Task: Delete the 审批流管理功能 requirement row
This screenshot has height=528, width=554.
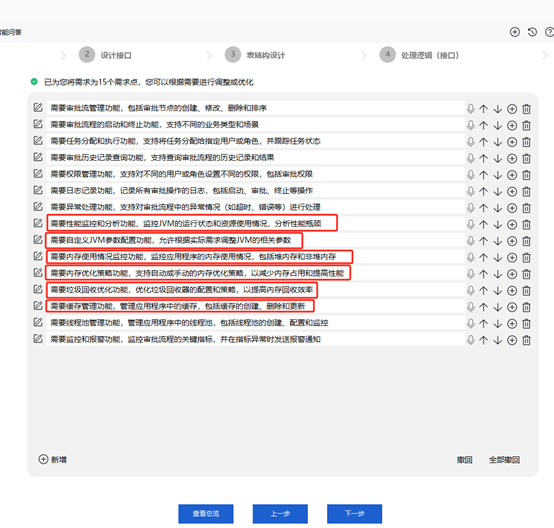Action: coord(526,109)
